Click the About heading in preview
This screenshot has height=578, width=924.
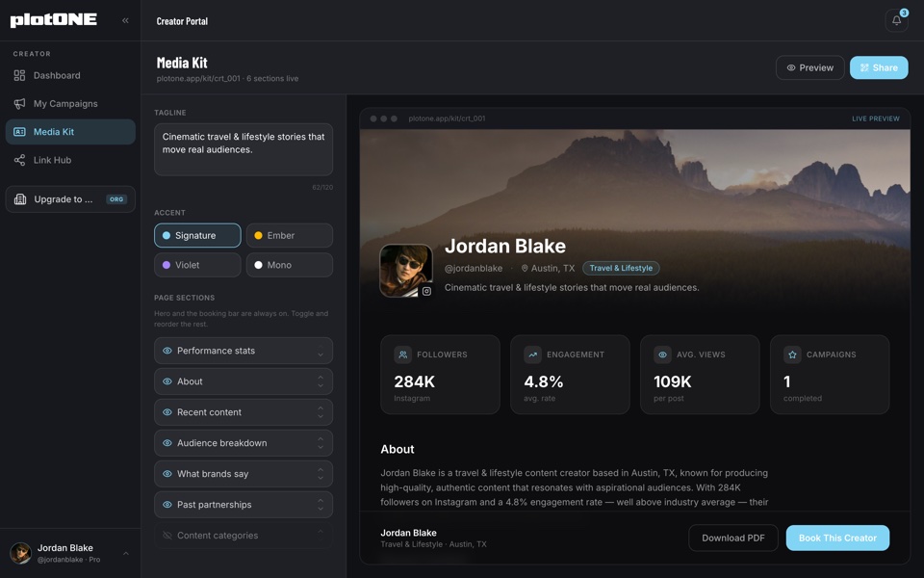click(398, 450)
